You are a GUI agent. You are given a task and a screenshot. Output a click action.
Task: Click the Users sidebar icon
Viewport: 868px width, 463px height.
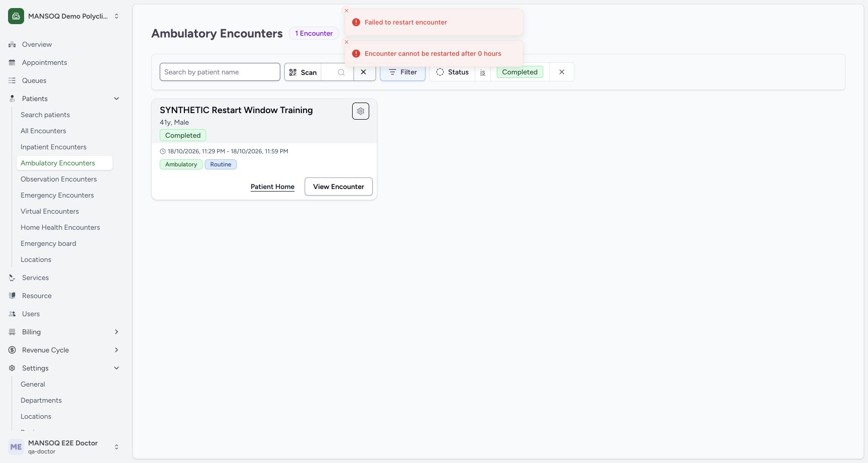[x=12, y=314]
